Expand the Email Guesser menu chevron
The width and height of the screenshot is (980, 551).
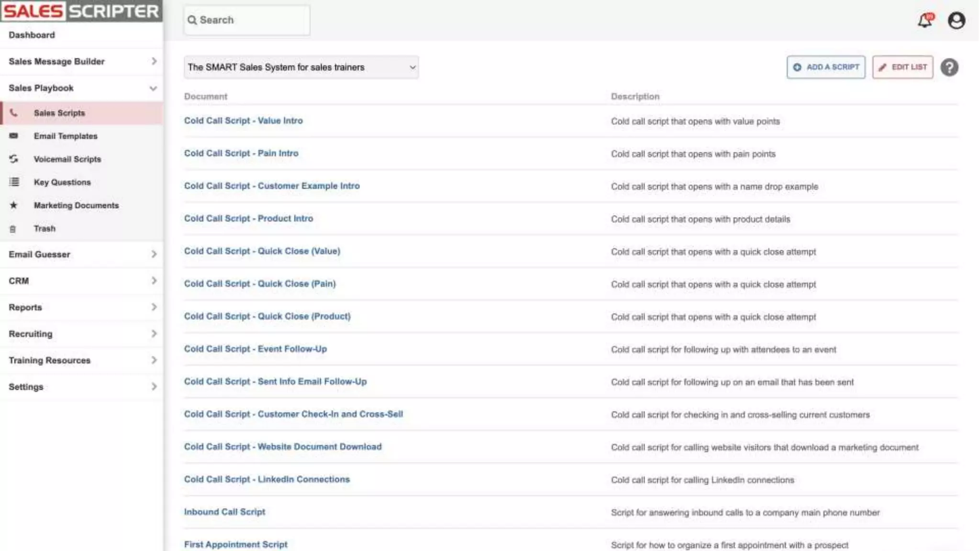tap(154, 254)
